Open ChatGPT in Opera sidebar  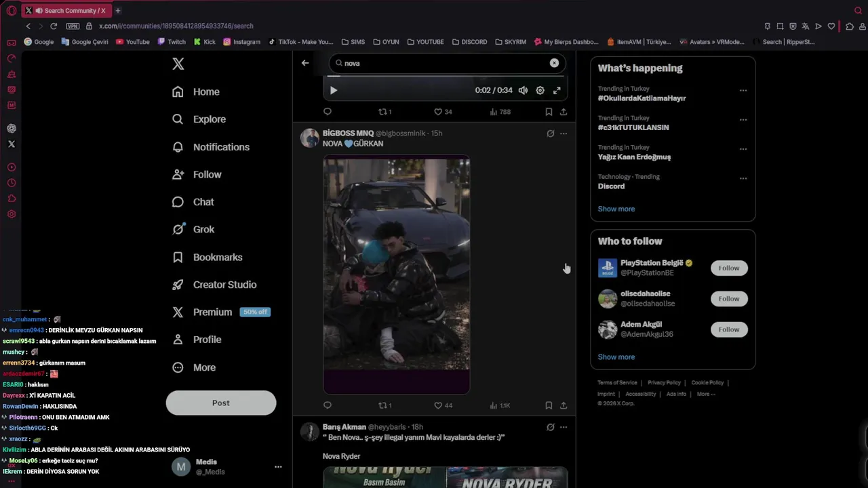click(x=12, y=128)
